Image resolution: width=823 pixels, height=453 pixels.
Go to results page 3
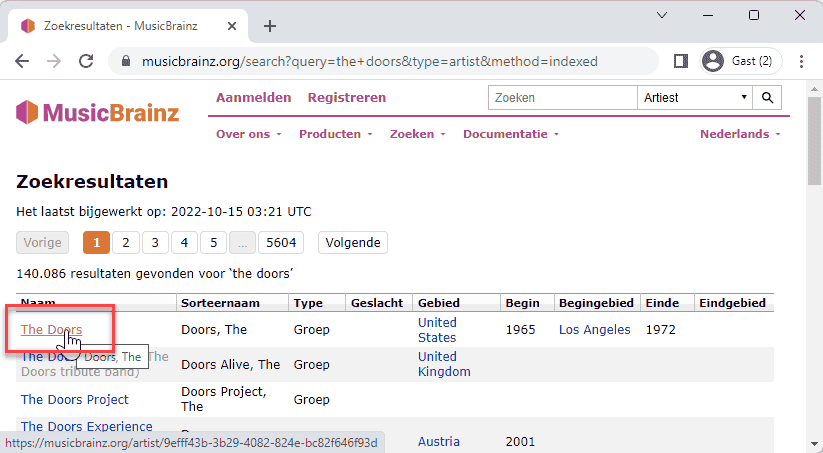click(155, 243)
